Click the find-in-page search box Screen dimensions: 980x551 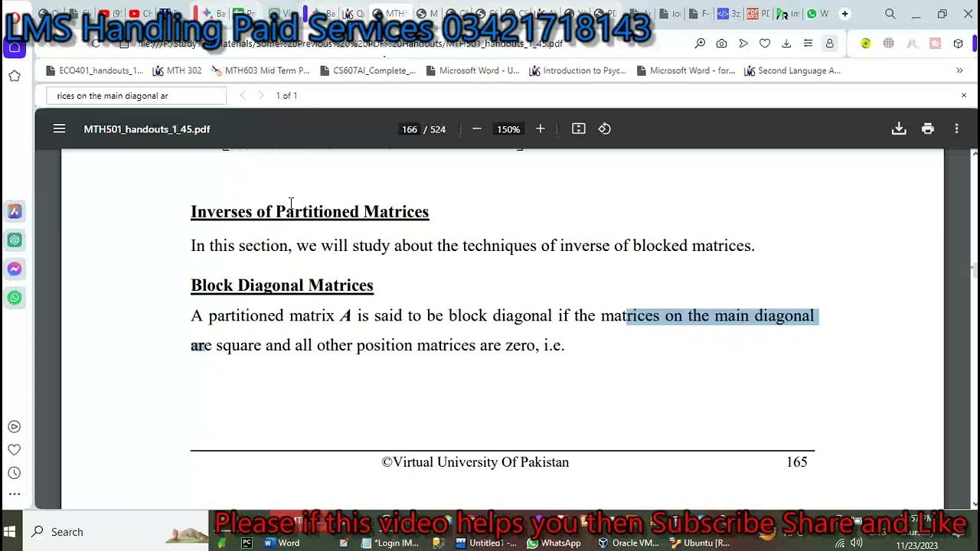click(136, 96)
